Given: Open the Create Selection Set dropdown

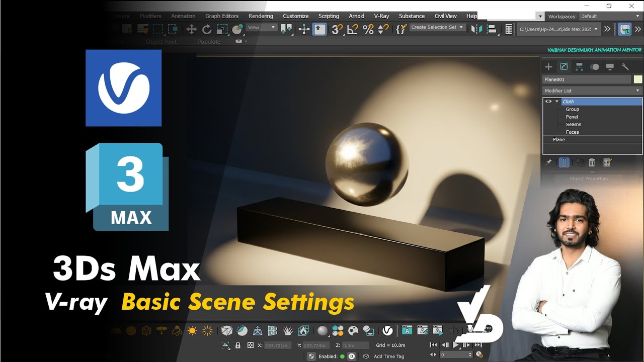Looking at the screenshot, I should (437, 27).
